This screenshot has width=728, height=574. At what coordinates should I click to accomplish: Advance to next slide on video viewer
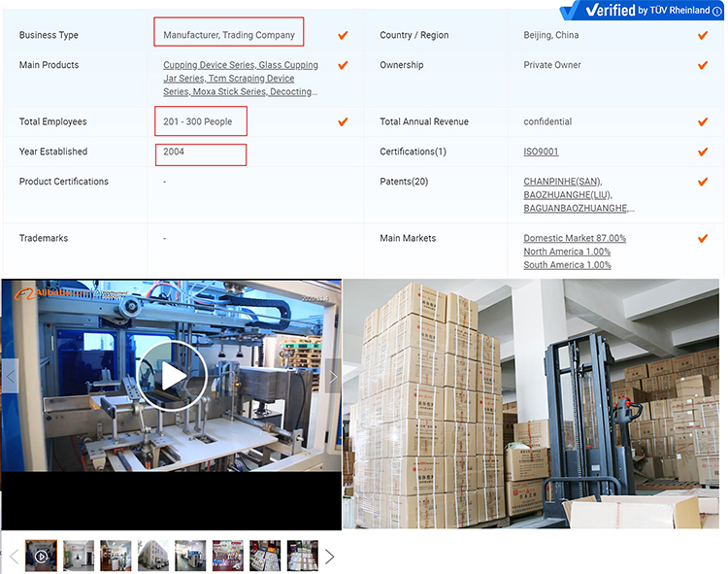tap(333, 376)
